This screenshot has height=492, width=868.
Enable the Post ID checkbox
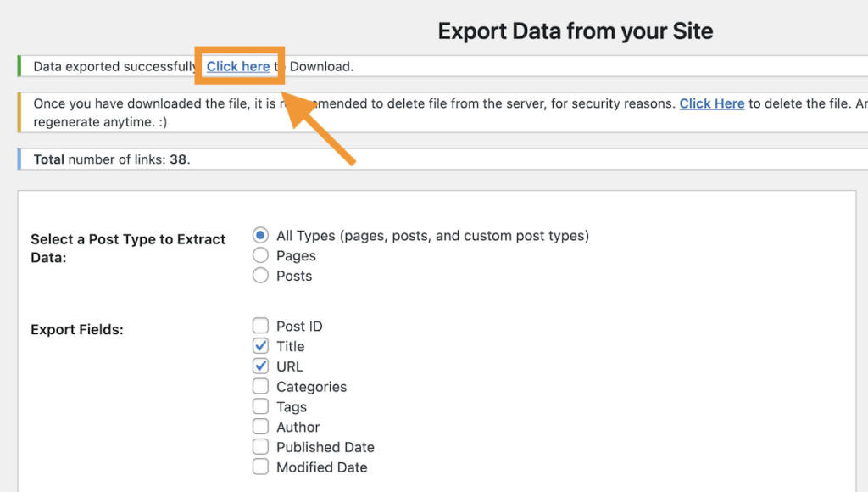point(260,325)
